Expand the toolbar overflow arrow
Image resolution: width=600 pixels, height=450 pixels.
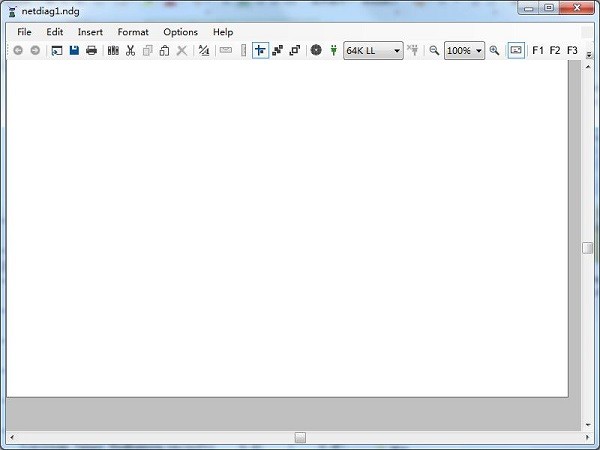(589, 55)
